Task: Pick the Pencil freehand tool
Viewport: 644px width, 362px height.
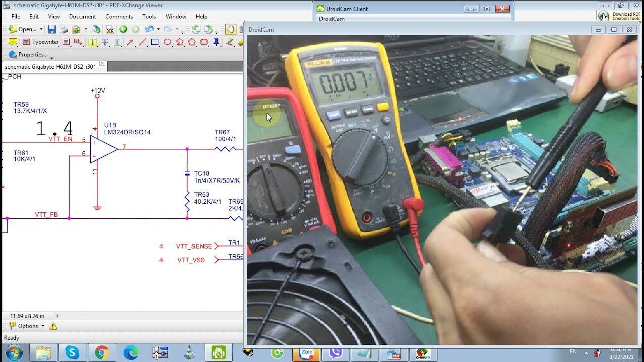Action: tap(230, 42)
